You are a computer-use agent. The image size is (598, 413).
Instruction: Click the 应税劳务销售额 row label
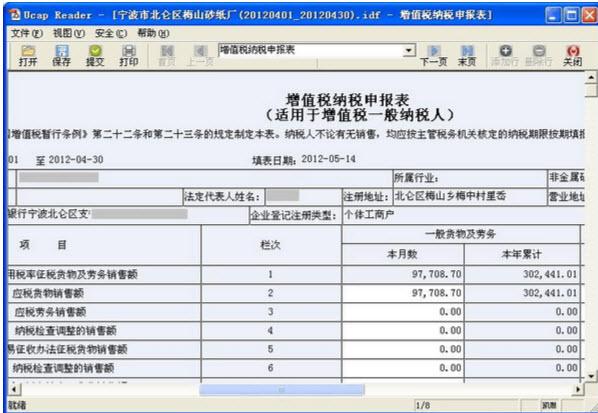click(x=50, y=312)
